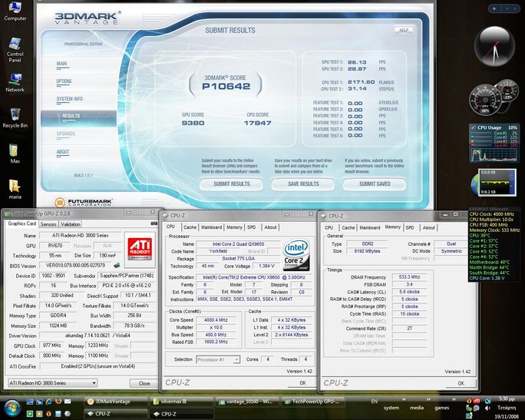The height and width of the screenshot is (420, 525).
Task: Click the Core Speed 4000.4 MHz field
Action: (216, 320)
